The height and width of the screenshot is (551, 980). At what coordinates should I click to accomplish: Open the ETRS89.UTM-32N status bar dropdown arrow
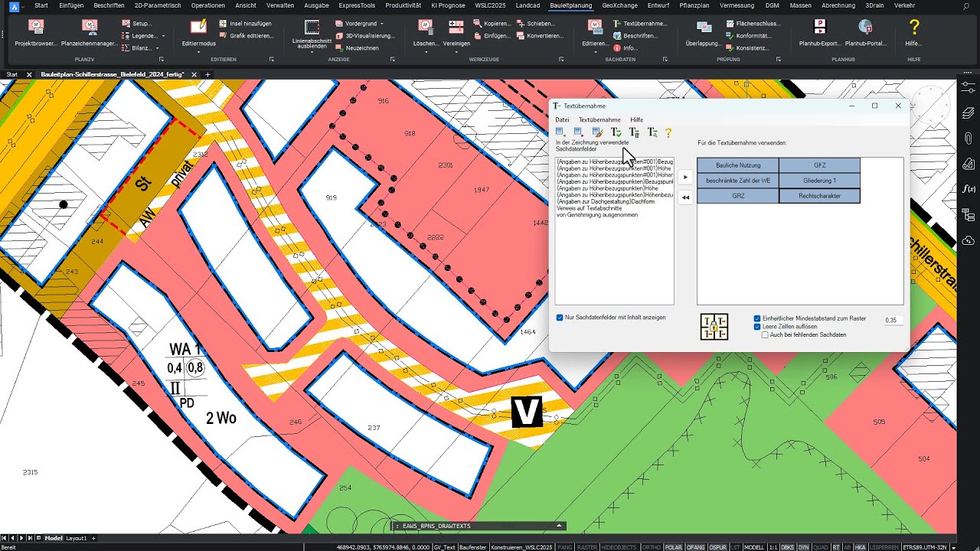point(952,547)
